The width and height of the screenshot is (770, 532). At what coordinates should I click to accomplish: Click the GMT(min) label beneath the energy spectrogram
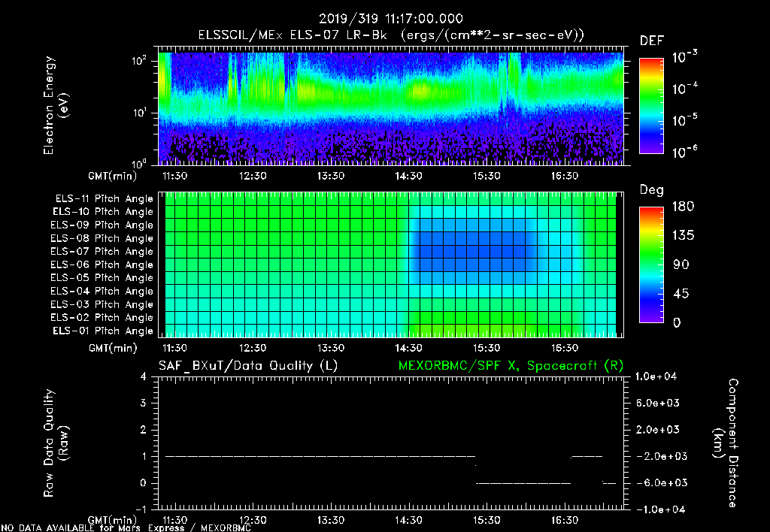(113, 176)
